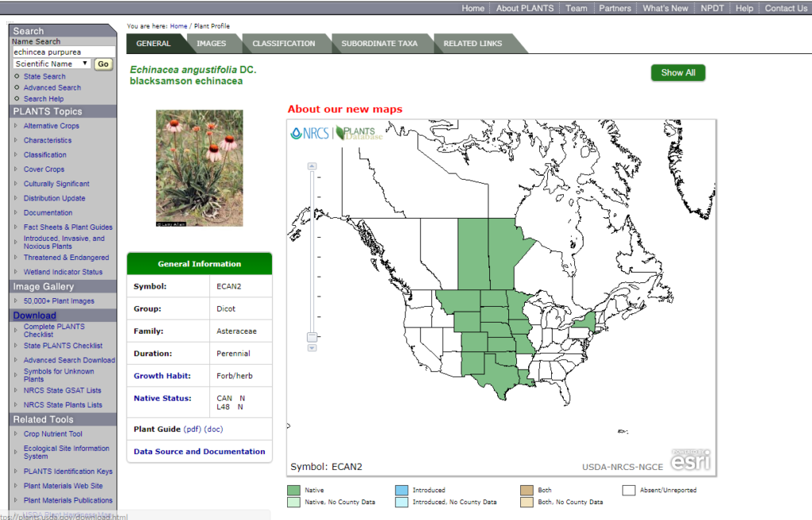Viewport: 812px width, 520px height.
Task: Click the Go search button
Action: pos(103,63)
